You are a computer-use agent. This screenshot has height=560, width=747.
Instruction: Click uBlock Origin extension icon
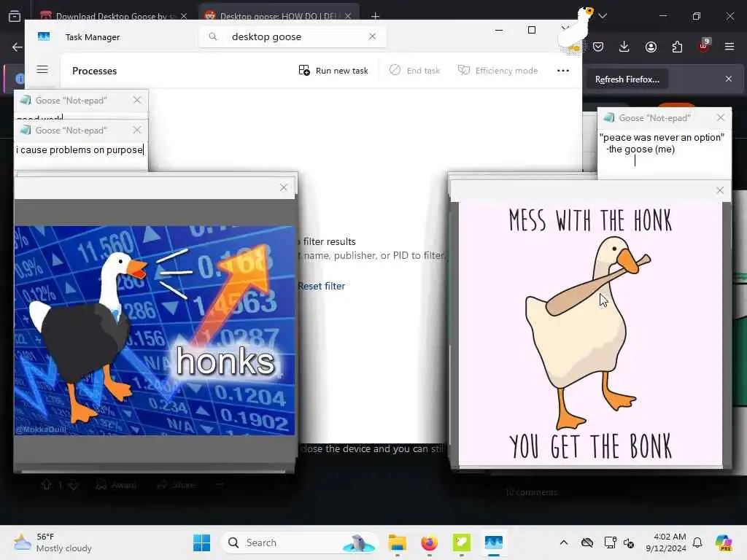tap(704, 46)
